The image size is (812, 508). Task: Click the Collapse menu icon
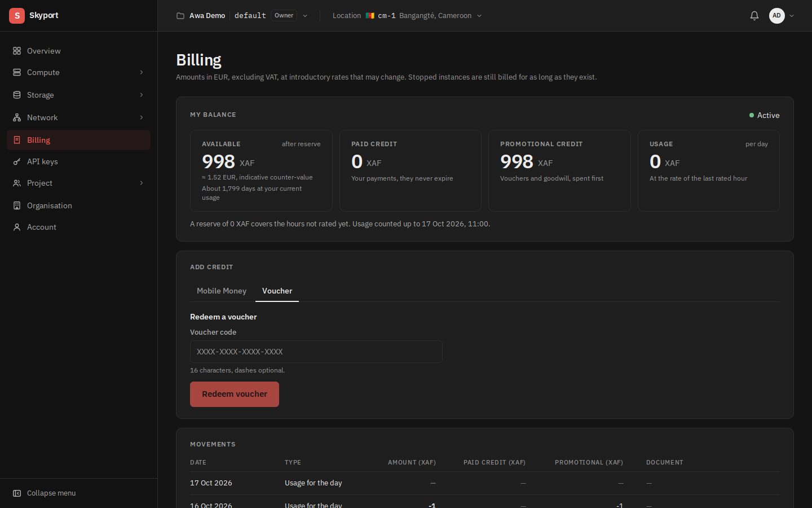pos(17,493)
